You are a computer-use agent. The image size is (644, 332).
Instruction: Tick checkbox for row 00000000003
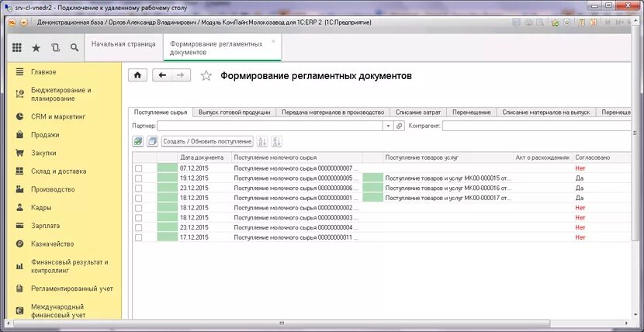[139, 217]
